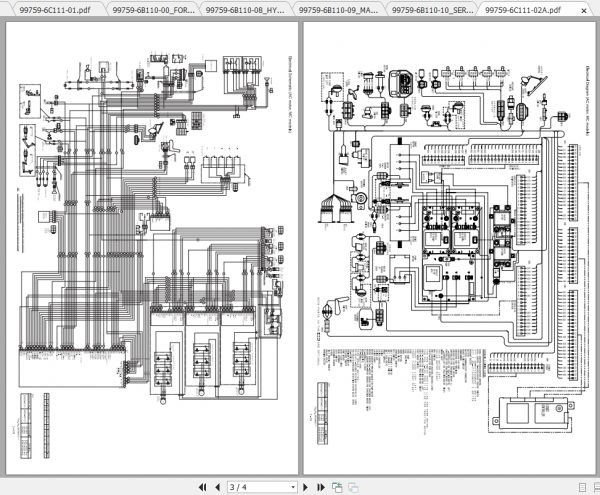Open the 99759-6B110-08_HY... tab
The height and width of the screenshot is (495, 600).
pyautogui.click(x=245, y=10)
